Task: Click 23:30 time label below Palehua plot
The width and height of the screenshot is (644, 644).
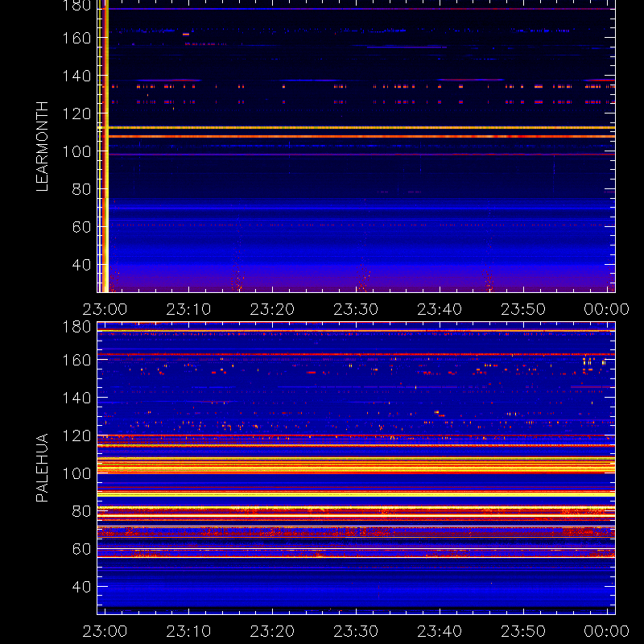Action: tap(356, 631)
